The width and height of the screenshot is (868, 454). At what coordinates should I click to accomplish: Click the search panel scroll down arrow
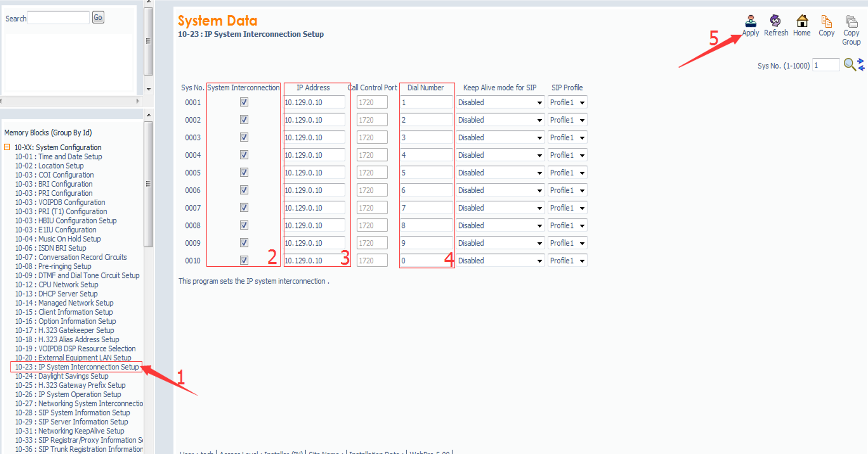coord(149,89)
